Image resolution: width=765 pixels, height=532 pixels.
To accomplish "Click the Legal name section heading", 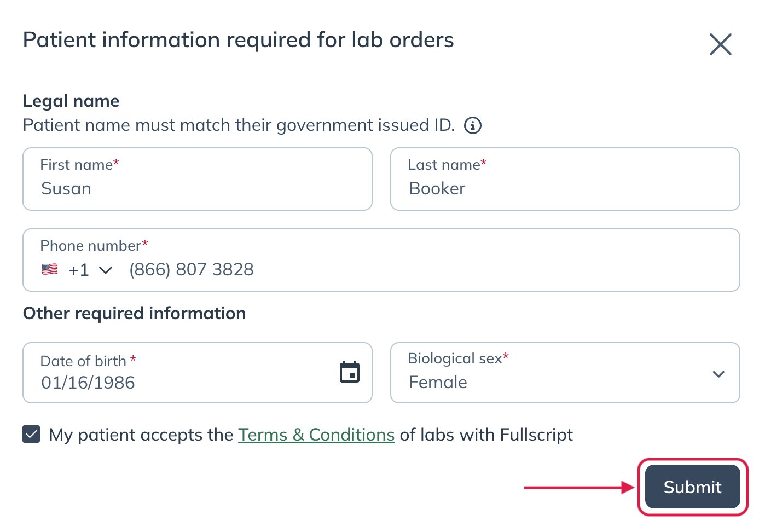I will point(71,101).
